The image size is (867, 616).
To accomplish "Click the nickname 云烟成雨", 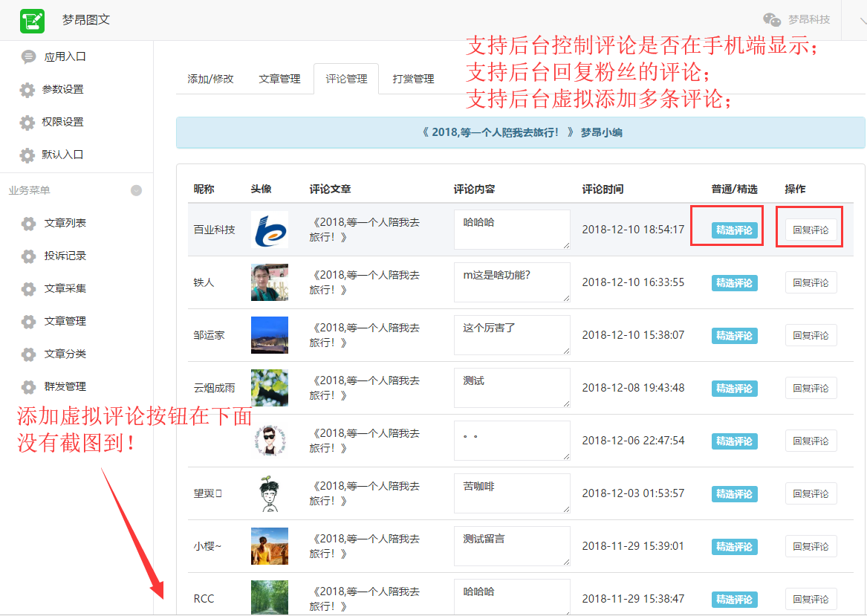I will pos(214,388).
